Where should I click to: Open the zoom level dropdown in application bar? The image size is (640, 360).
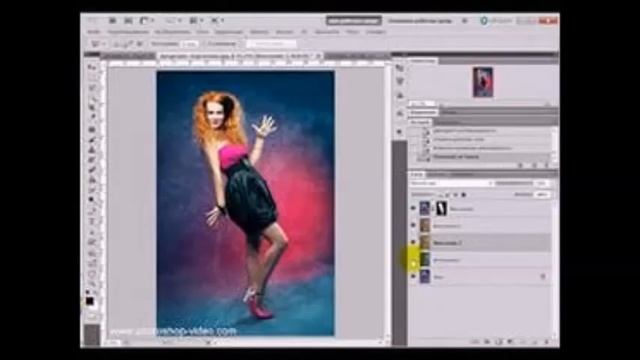(x=173, y=20)
